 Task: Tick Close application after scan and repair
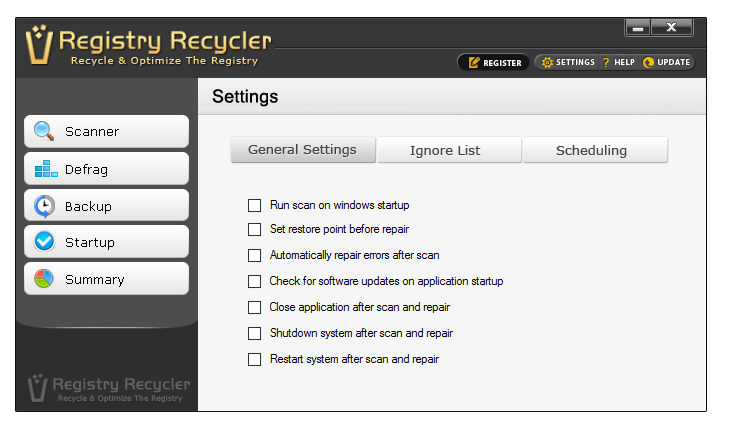pos(255,307)
